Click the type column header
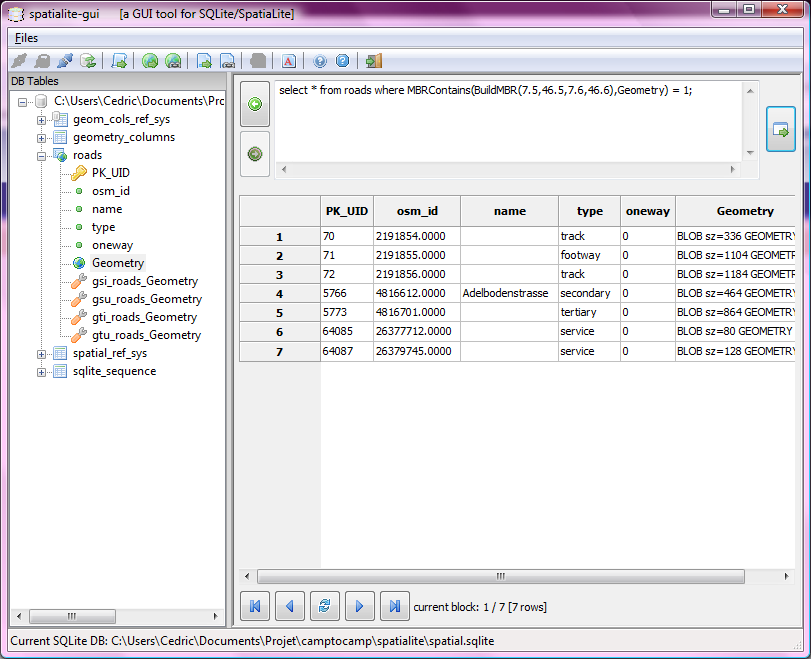The width and height of the screenshot is (811, 659). (590, 211)
